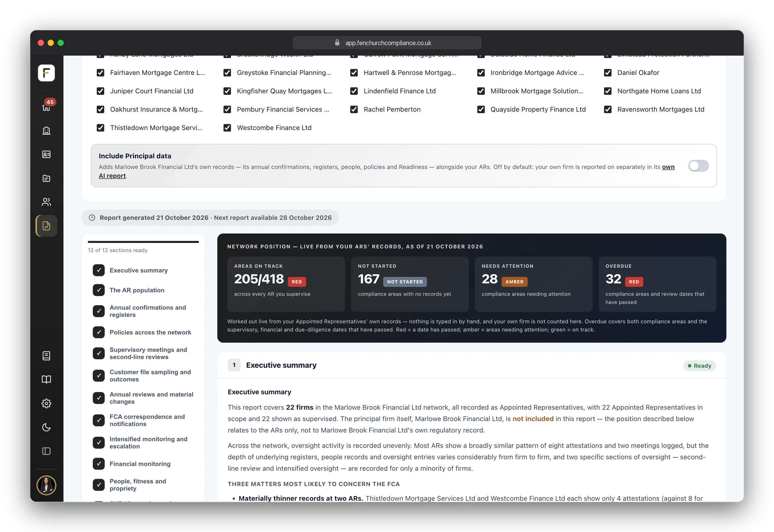The width and height of the screenshot is (774, 532).
Task: Uncheck Lindenfield Finance Ltd checkbox
Action: [x=354, y=91]
